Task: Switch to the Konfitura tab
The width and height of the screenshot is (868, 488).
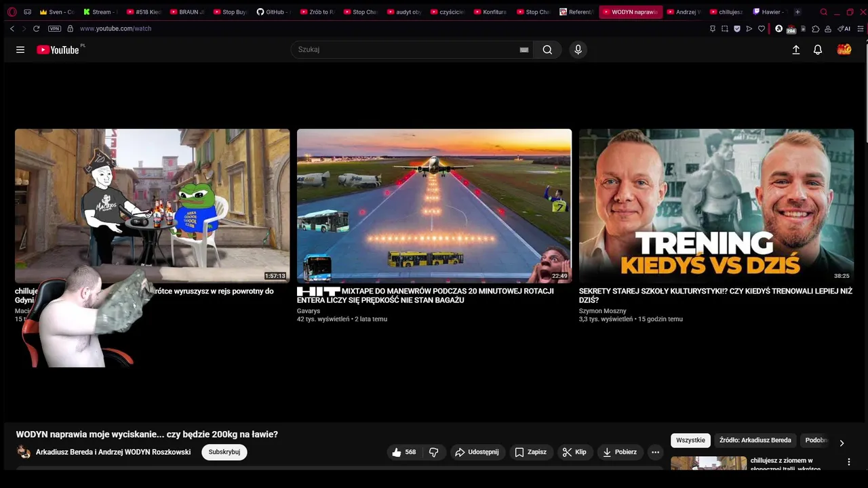Action: pyautogui.click(x=491, y=12)
